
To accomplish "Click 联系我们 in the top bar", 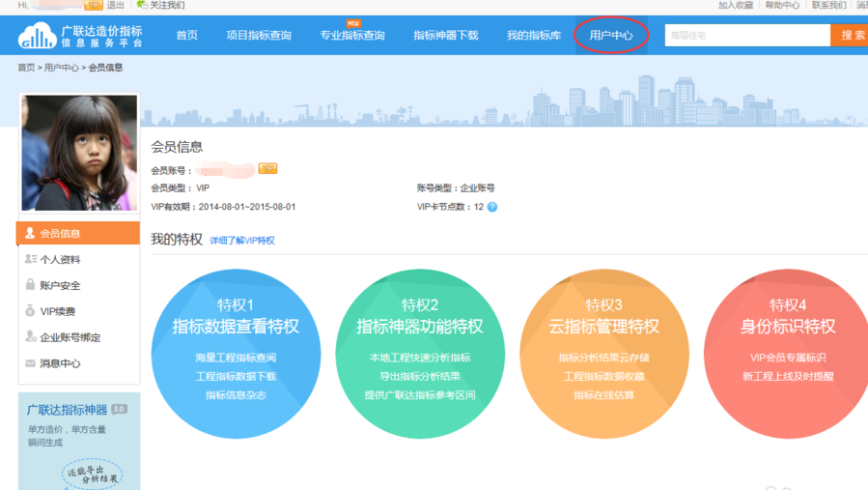I will click(x=829, y=5).
